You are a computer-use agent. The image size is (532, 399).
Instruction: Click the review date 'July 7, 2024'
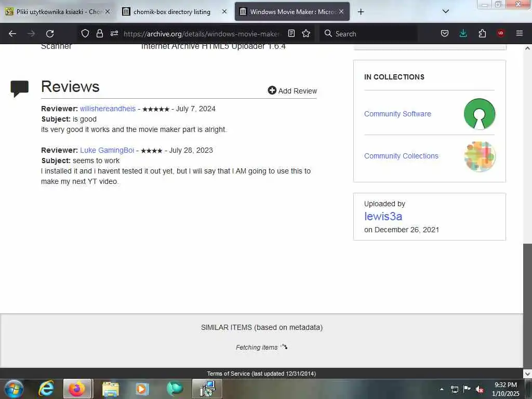[195, 109]
